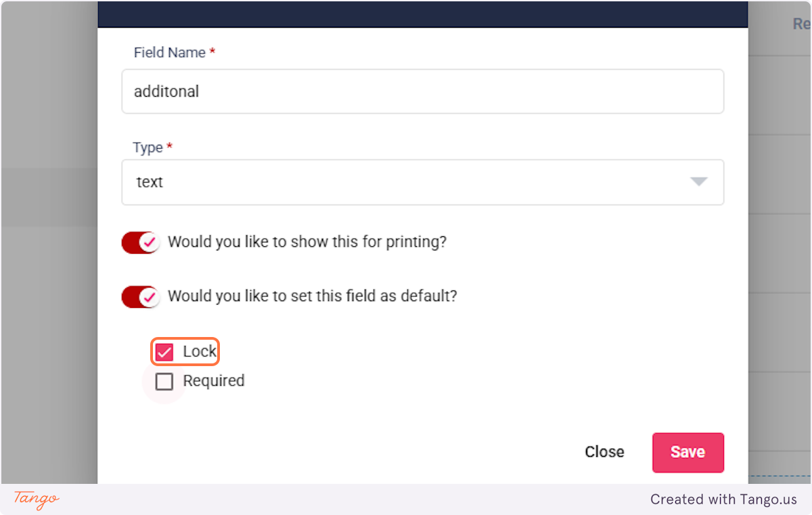Check the Required checkbox
812x515 pixels.
click(x=164, y=382)
